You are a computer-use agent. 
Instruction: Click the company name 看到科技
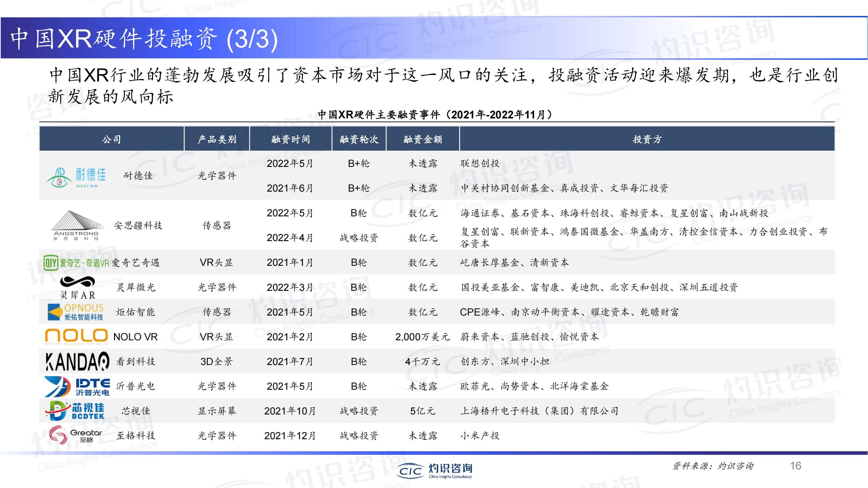[136, 362]
